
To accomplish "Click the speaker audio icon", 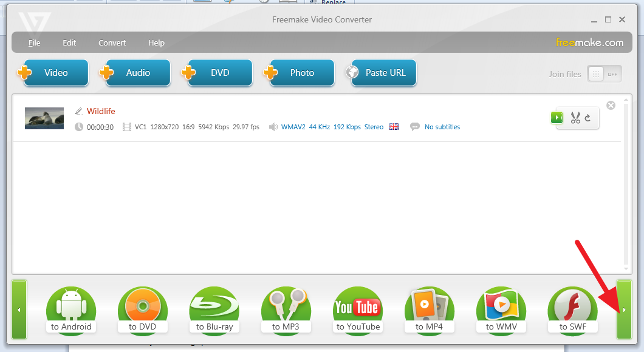I will 273,127.
